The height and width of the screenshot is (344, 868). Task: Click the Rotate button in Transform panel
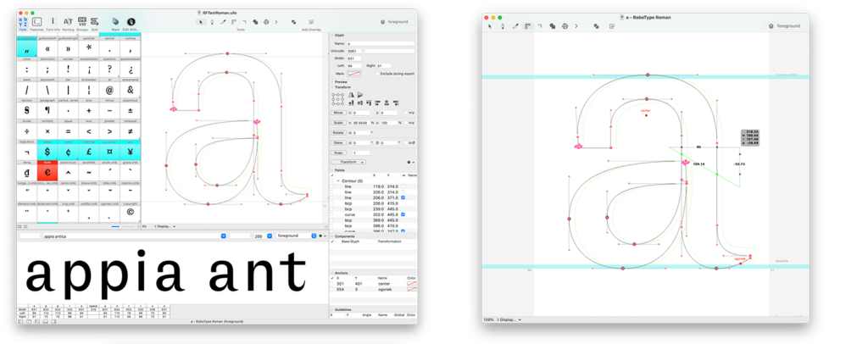[338, 132]
